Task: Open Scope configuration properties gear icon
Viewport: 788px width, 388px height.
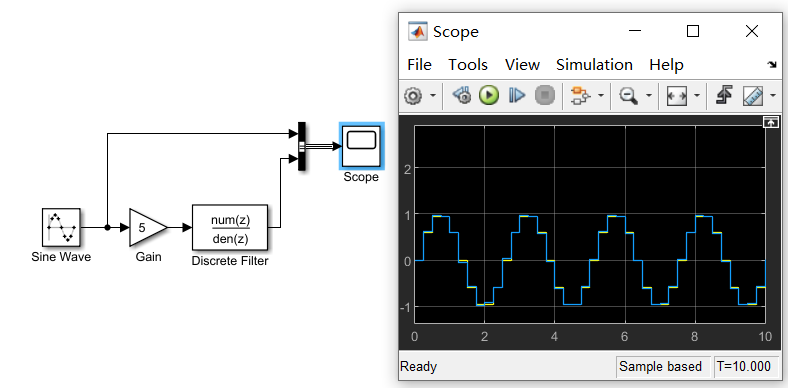Action: [413, 95]
